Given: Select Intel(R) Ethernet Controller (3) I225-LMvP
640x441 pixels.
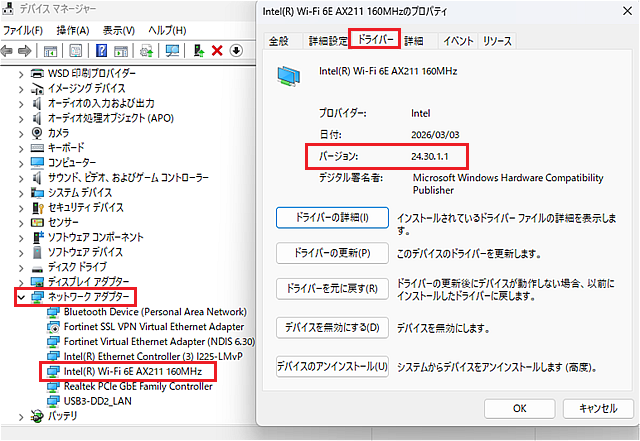Looking at the screenshot, I should pyautogui.click(x=145, y=356).
